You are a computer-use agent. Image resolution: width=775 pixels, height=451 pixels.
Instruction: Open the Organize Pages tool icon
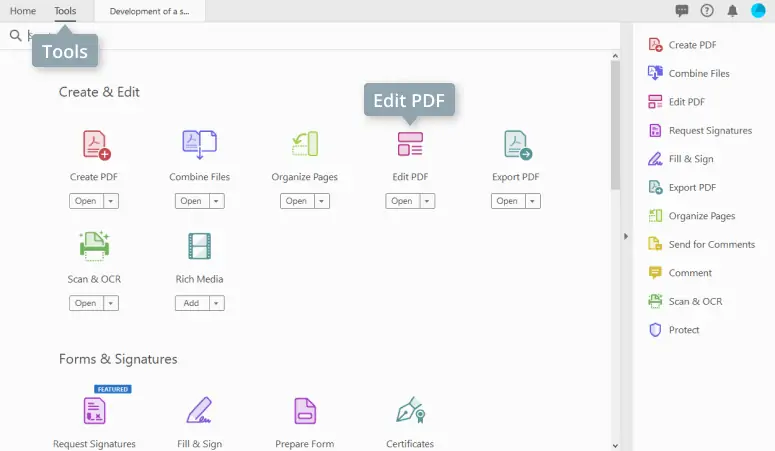click(x=304, y=145)
